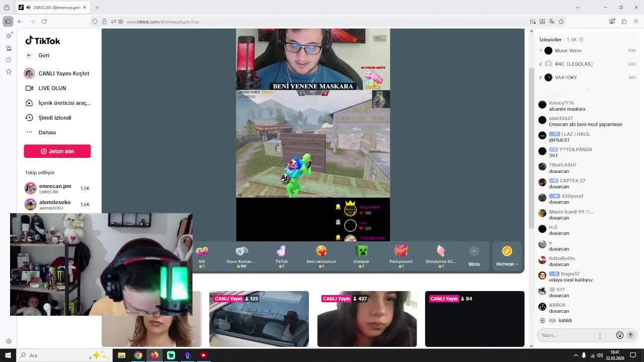The width and height of the screenshot is (644, 362).
Task: List all tabs dropdown
Action: click(577, 8)
